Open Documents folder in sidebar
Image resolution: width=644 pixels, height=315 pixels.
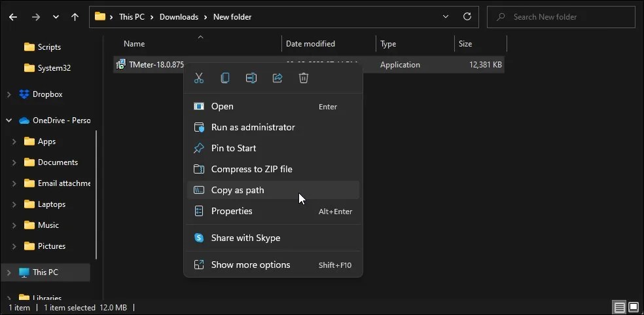click(x=58, y=162)
